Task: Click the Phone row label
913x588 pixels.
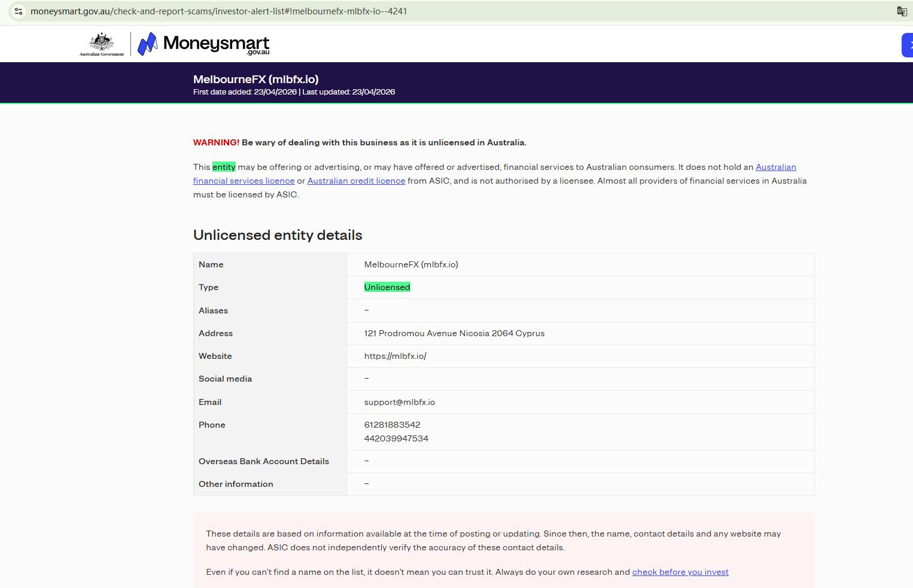Action: (212, 425)
